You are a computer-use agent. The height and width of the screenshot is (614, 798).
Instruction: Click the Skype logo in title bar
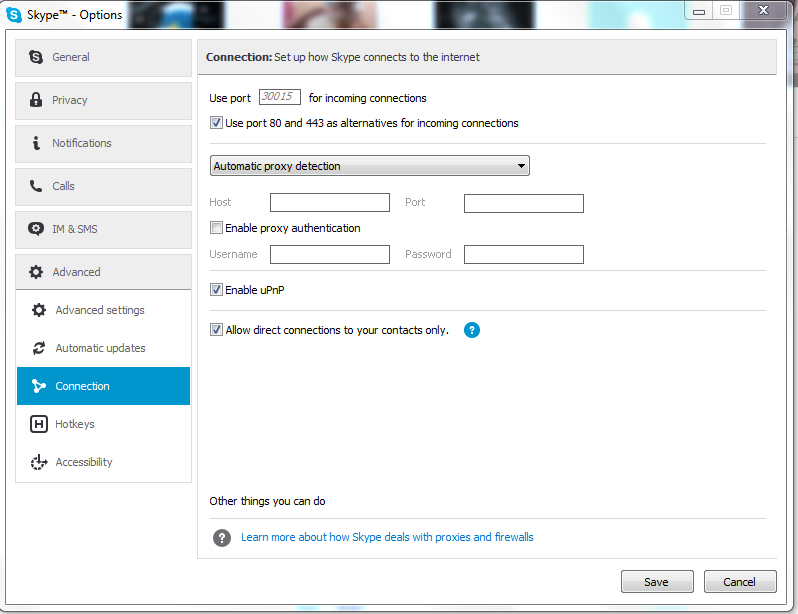click(14, 15)
